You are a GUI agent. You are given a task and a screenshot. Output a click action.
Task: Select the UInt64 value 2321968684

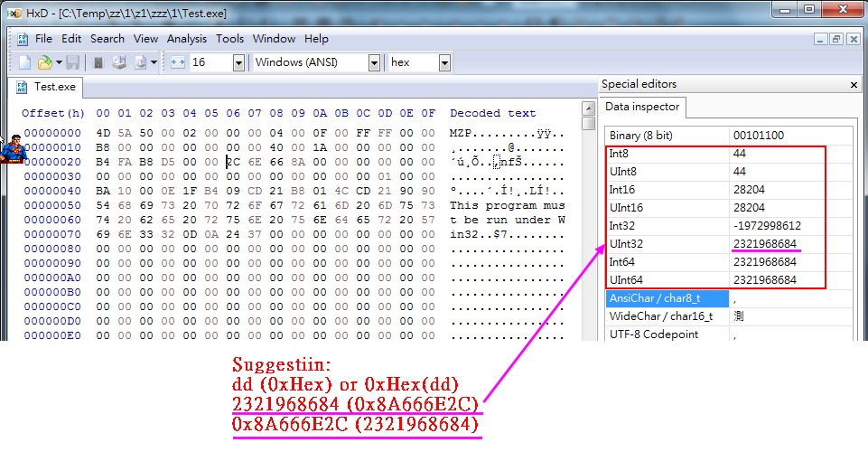click(x=764, y=279)
